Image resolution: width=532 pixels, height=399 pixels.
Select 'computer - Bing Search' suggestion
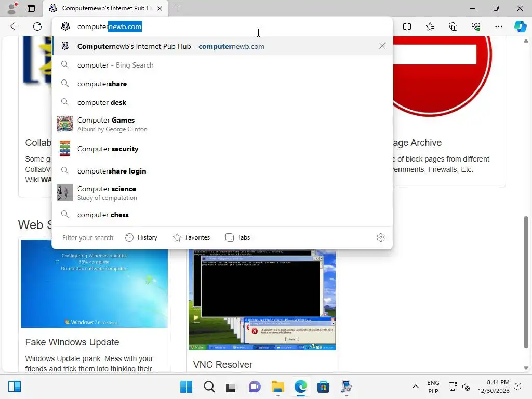pyautogui.click(x=222, y=65)
